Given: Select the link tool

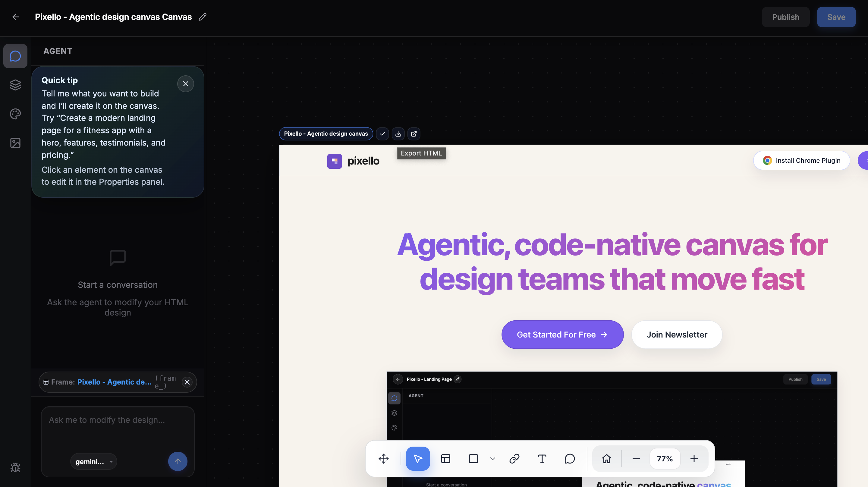Looking at the screenshot, I should pyautogui.click(x=514, y=459).
